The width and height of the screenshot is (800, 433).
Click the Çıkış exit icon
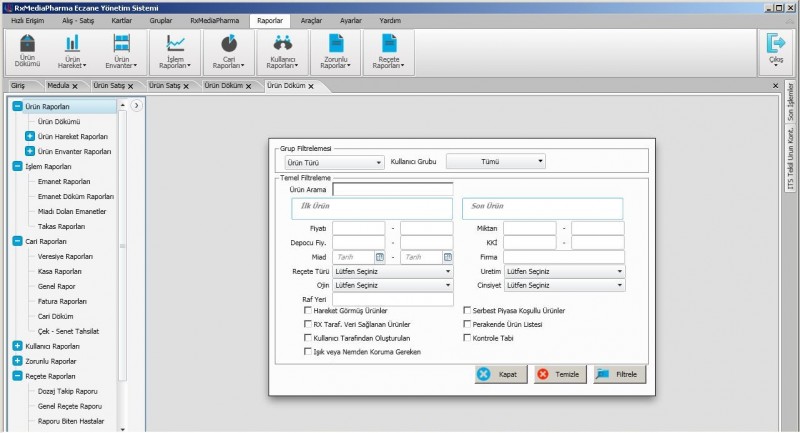click(x=775, y=44)
